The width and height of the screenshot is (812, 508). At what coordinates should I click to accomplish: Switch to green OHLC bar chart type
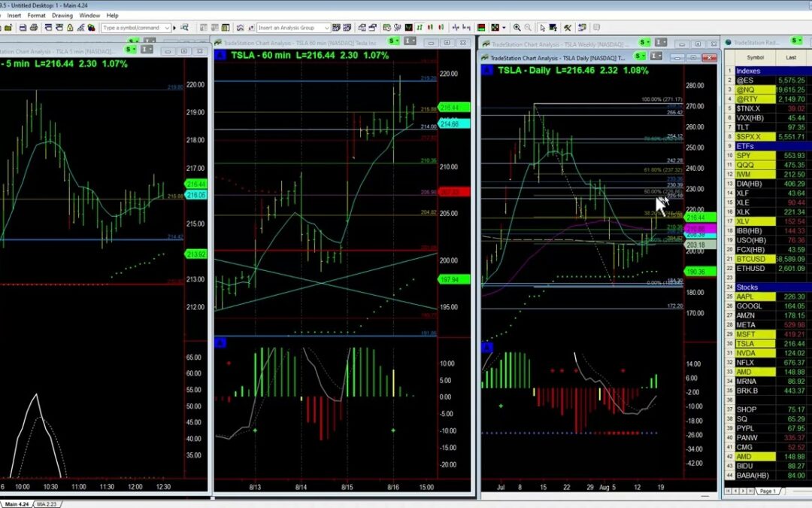pyautogui.click(x=420, y=28)
